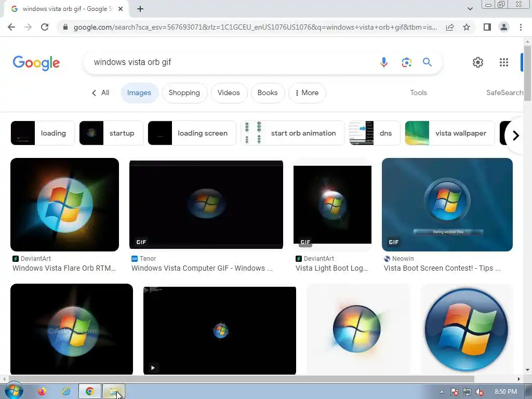
Task: Open Vista Light Boot Log link
Action: point(331,268)
